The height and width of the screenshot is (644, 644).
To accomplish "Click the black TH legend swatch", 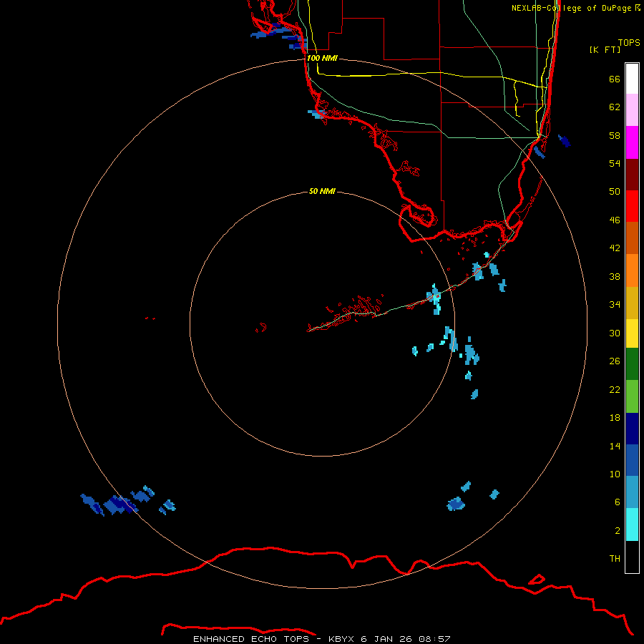I will pyautogui.click(x=632, y=557).
